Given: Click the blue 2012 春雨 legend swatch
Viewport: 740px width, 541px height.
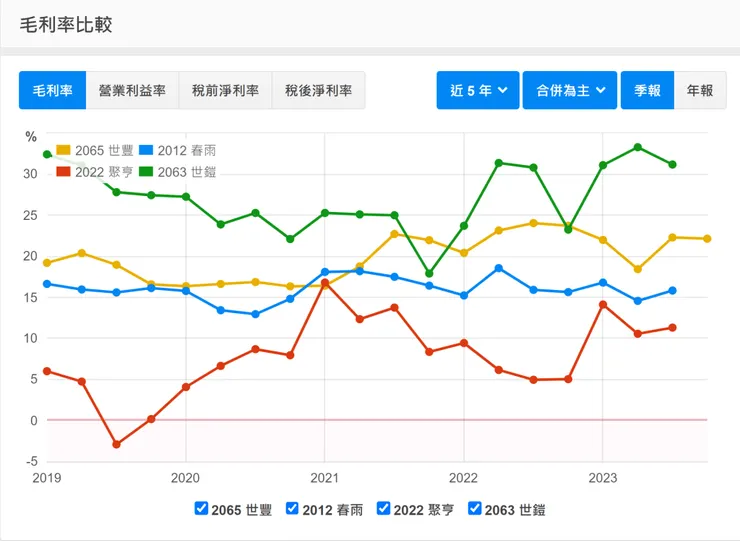Looking at the screenshot, I should click(145, 151).
